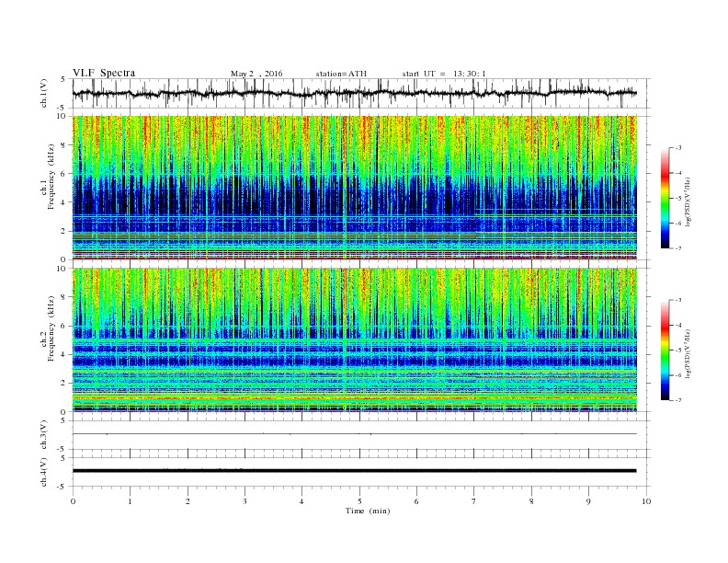The width and height of the screenshot is (728, 563).
Task: Click the '1' tick on the time axis
Action: (x=130, y=501)
